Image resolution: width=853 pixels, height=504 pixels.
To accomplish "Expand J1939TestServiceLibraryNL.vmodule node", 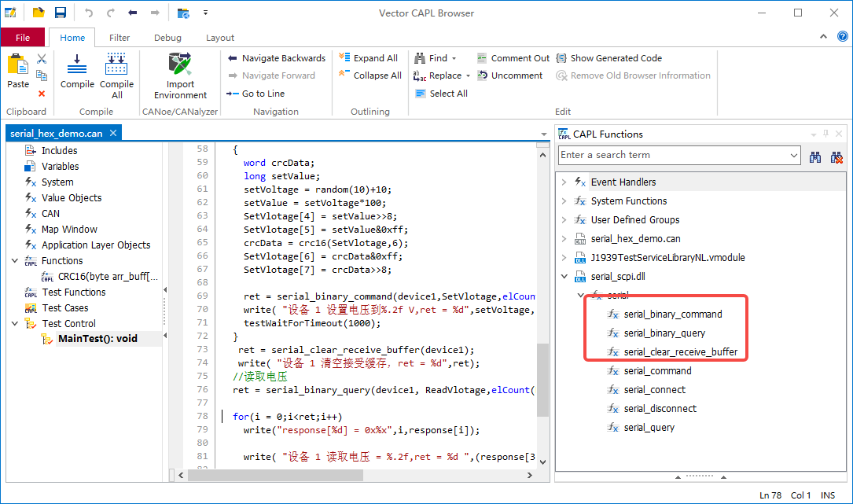I will (x=564, y=257).
